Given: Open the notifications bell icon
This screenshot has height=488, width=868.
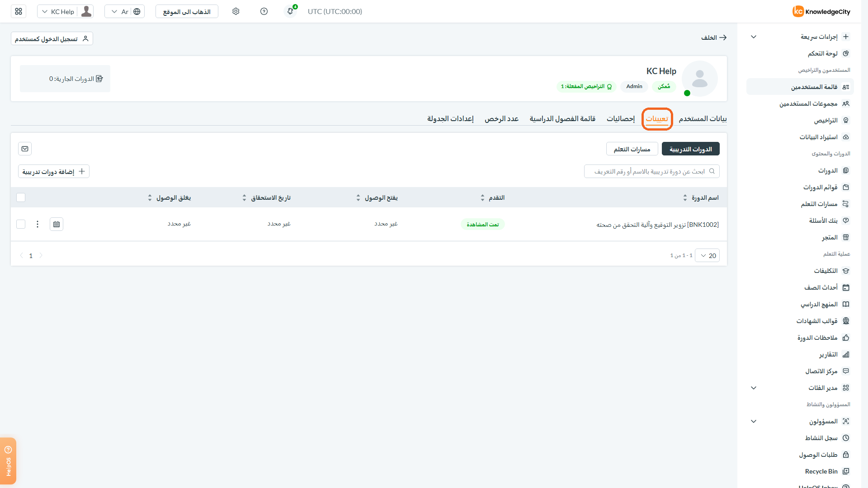Looking at the screenshot, I should coord(291,11).
